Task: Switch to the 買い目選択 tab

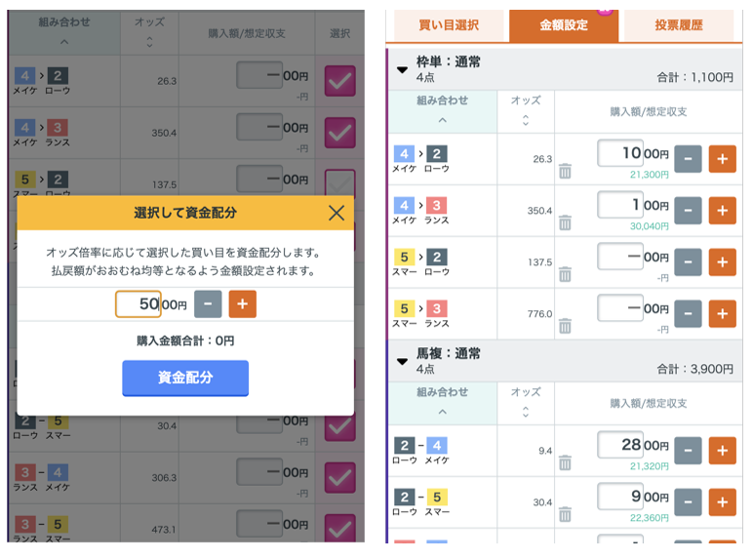Action: click(x=449, y=25)
